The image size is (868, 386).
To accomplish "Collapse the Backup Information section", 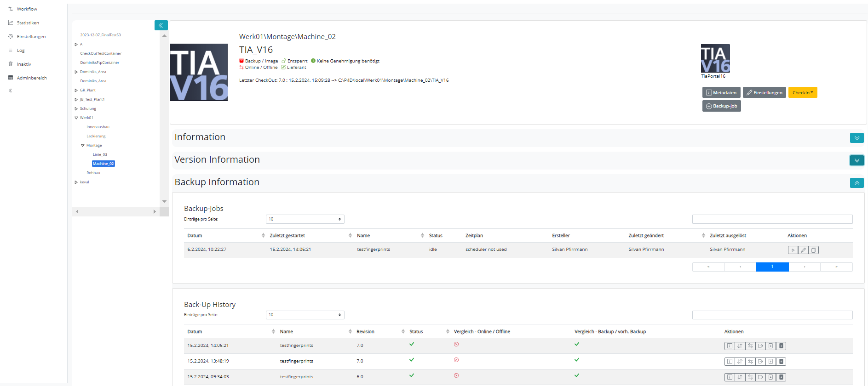I will (857, 183).
